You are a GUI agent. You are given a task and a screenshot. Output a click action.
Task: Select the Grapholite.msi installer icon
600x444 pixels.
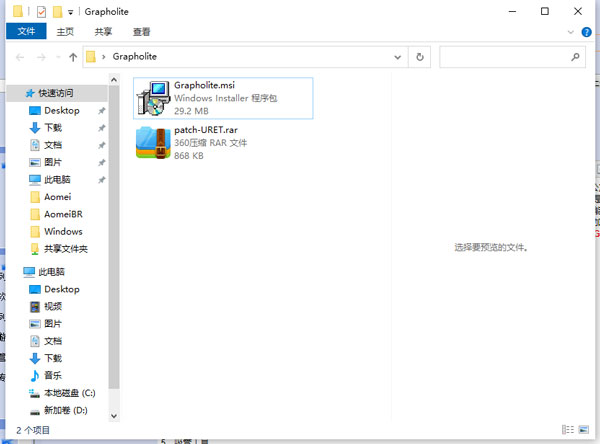point(154,98)
